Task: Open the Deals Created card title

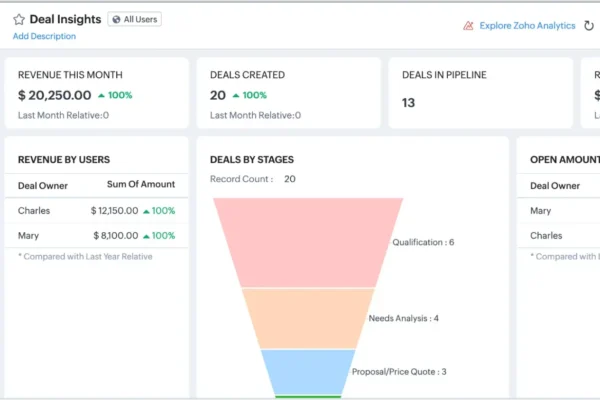Action: [248, 75]
